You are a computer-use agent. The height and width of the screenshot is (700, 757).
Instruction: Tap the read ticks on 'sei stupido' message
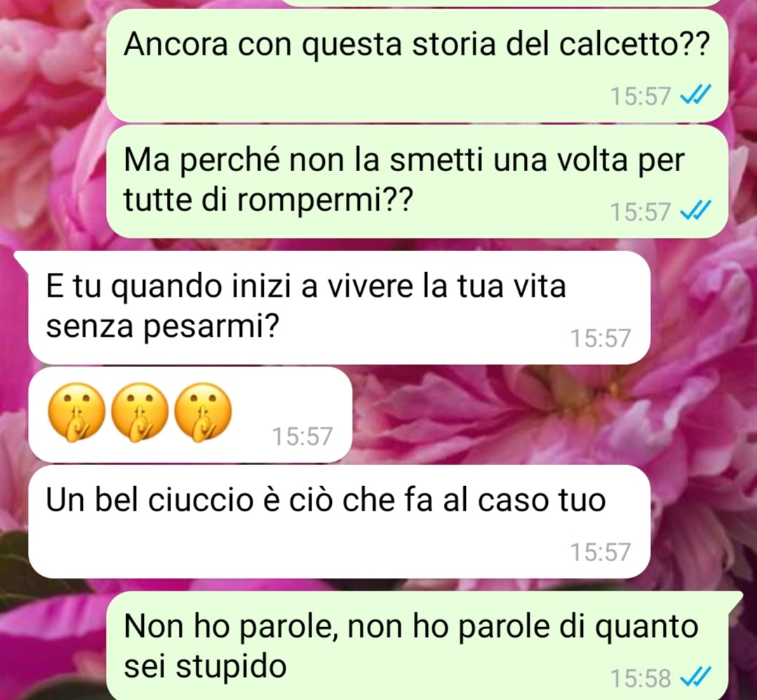click(695, 677)
